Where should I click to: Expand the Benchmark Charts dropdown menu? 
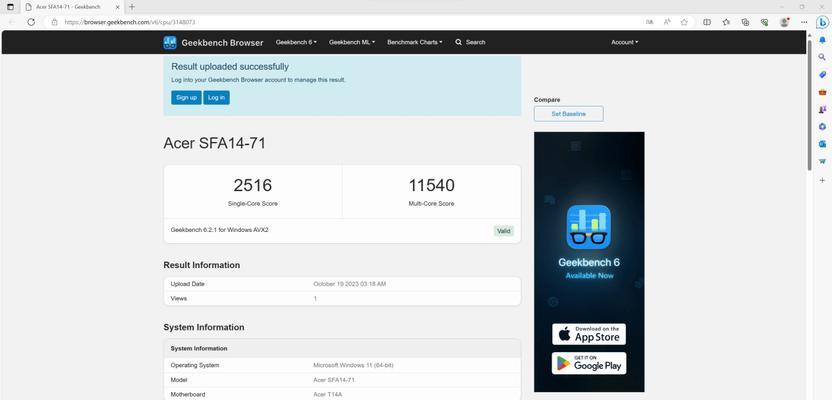pos(414,42)
